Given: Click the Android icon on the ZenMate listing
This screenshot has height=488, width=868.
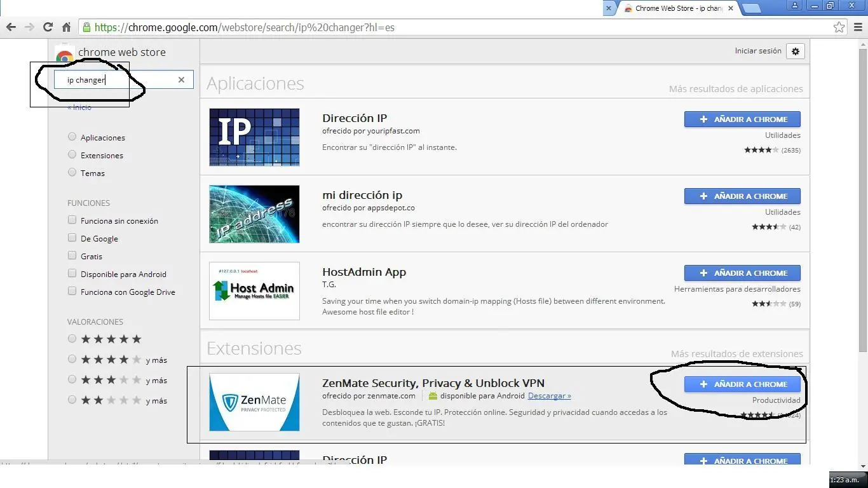Looking at the screenshot, I should click(x=433, y=396).
